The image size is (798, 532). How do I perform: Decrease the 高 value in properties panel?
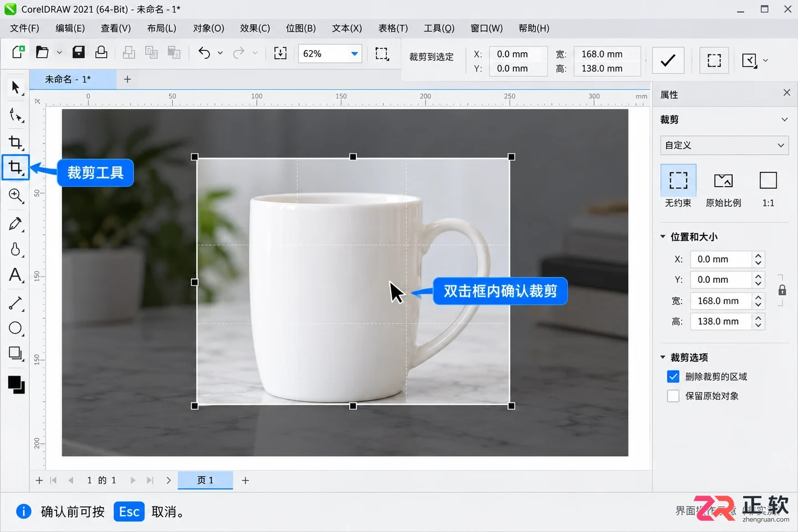pyautogui.click(x=758, y=325)
